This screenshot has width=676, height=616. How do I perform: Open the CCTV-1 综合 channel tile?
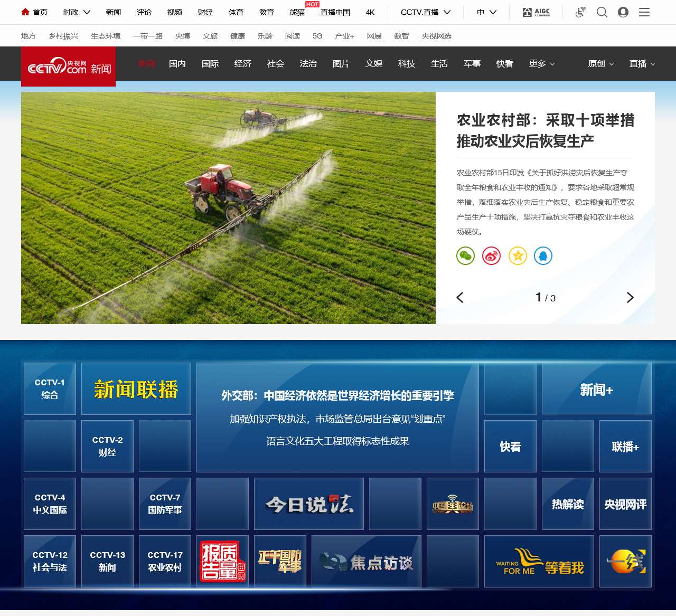[50, 388]
